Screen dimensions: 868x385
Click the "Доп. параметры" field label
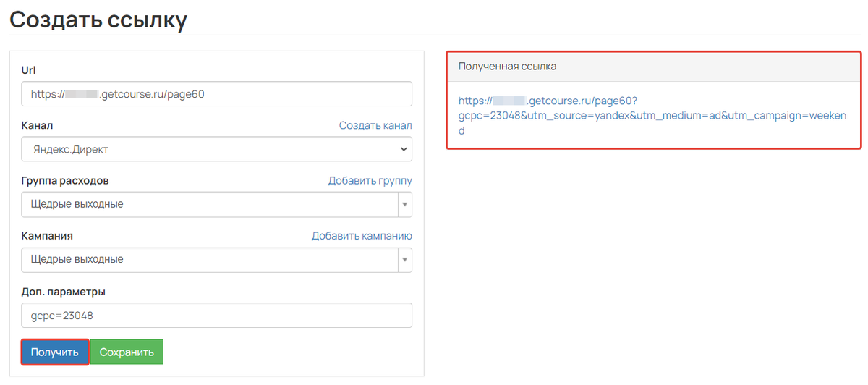point(64,292)
